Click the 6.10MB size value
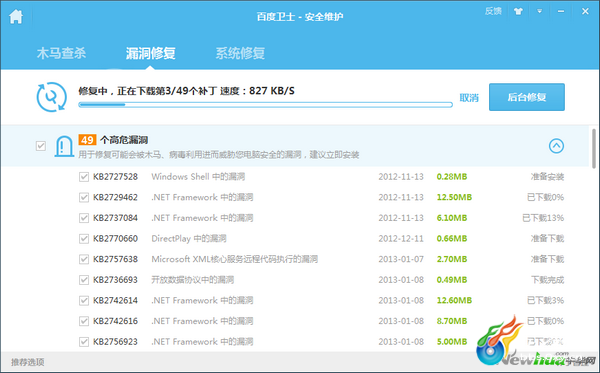Image resolution: width=600 pixels, height=373 pixels. tap(452, 218)
